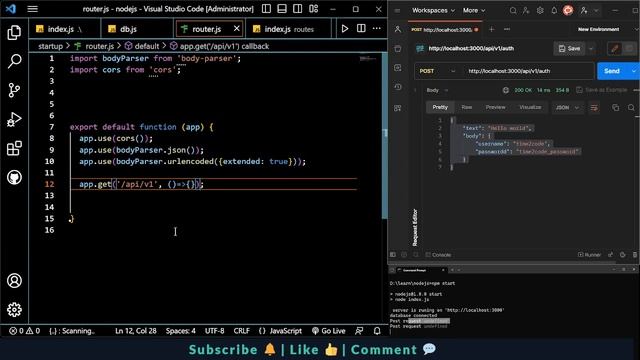The height and width of the screenshot is (360, 640).
Task: Toggle the secondary side bar layout icon
Action: point(298,9)
